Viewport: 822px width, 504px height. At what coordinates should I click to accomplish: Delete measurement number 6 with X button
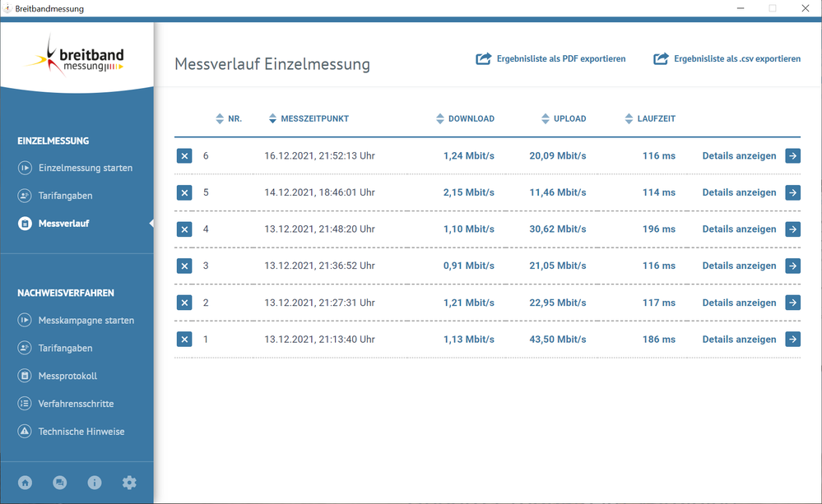(184, 155)
